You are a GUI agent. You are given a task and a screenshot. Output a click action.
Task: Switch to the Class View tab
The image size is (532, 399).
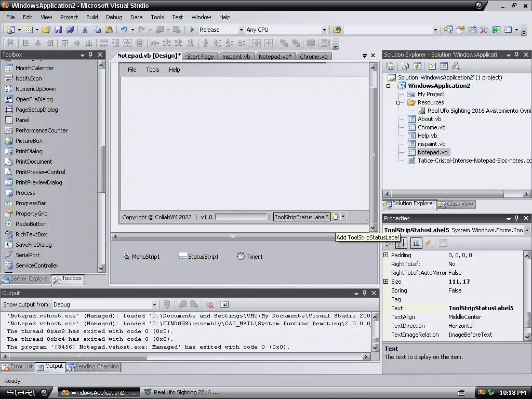pyautogui.click(x=456, y=204)
